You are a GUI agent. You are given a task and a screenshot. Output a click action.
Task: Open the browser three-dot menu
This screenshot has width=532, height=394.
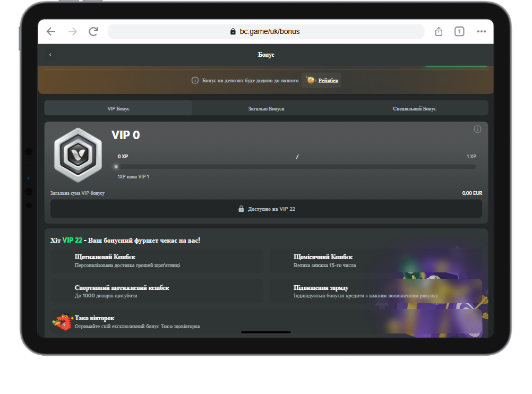point(482,31)
